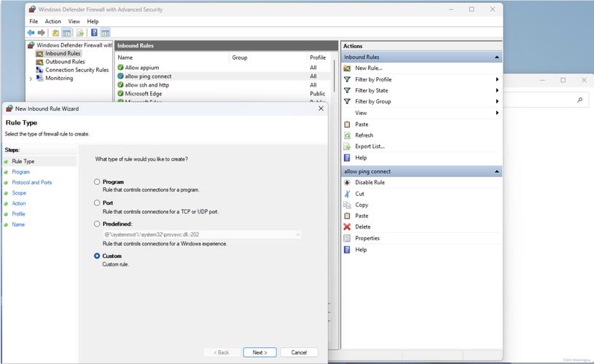Click the Monitoring tree icon
Screen dimensions: 594x364
(x=39, y=78)
